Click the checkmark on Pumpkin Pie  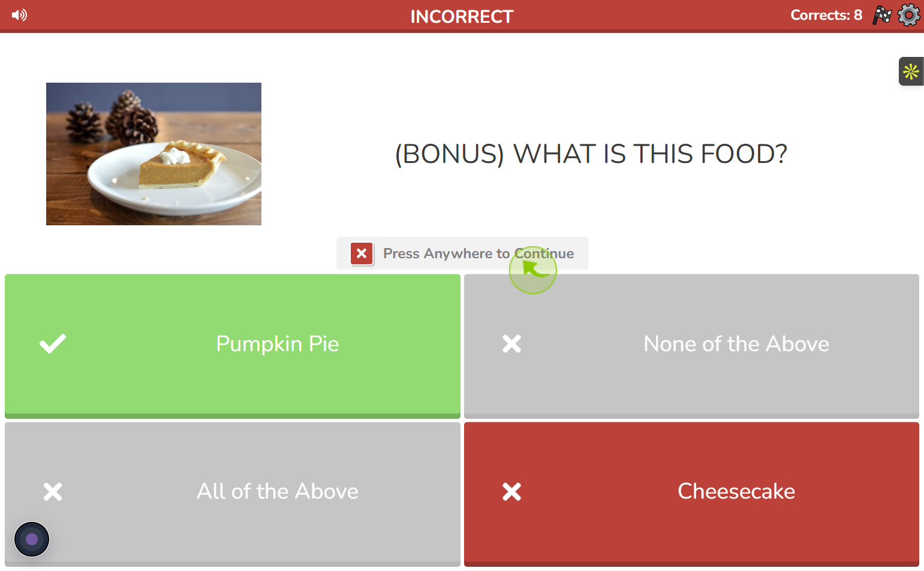(53, 344)
